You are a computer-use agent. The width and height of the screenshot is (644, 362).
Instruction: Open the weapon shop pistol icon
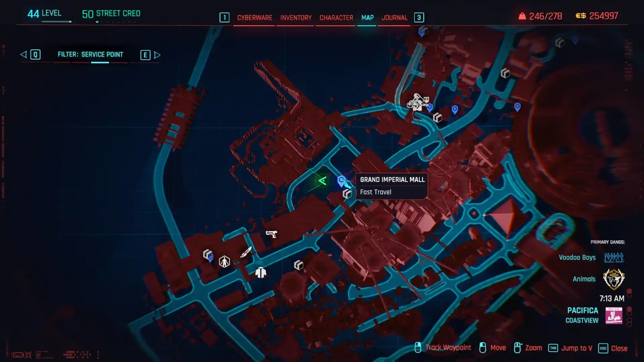pos(271,234)
